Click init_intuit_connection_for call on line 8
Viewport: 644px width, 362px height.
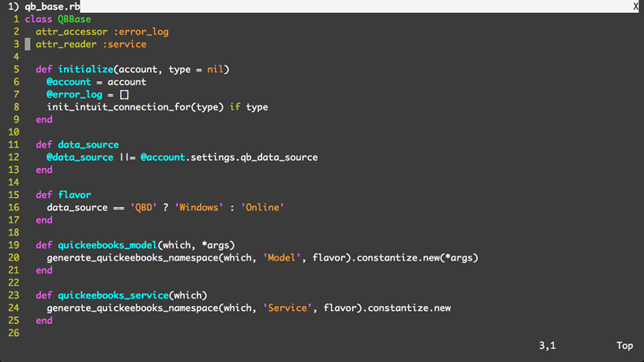135,107
